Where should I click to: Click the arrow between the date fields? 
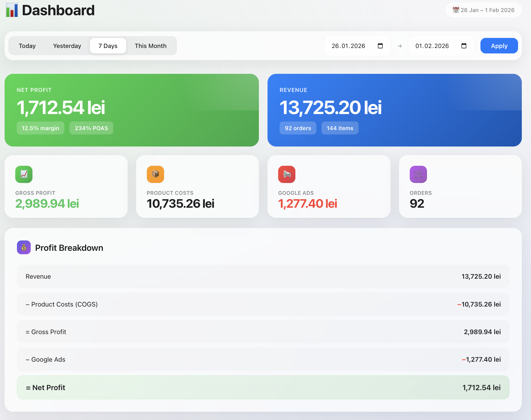click(x=399, y=46)
